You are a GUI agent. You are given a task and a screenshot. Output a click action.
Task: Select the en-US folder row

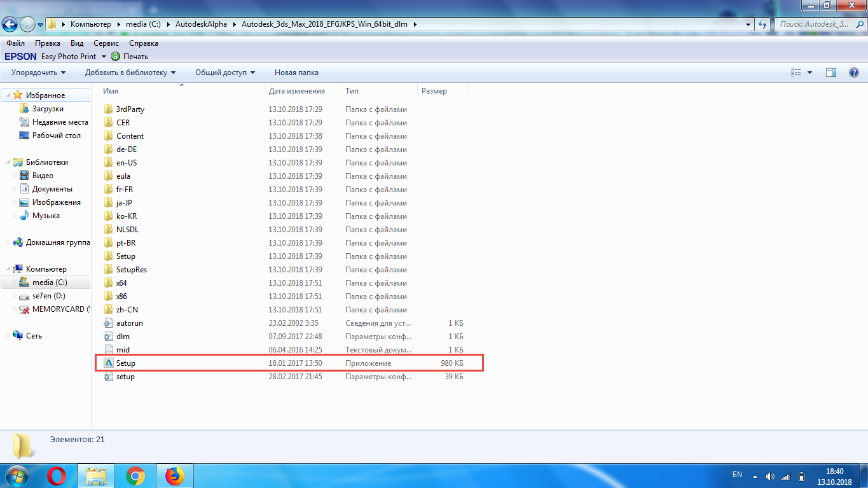tap(285, 163)
